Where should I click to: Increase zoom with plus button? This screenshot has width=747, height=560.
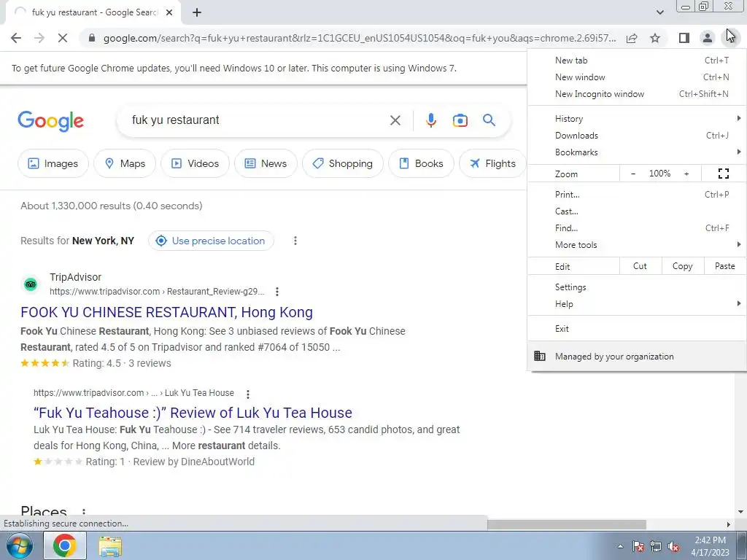click(686, 174)
